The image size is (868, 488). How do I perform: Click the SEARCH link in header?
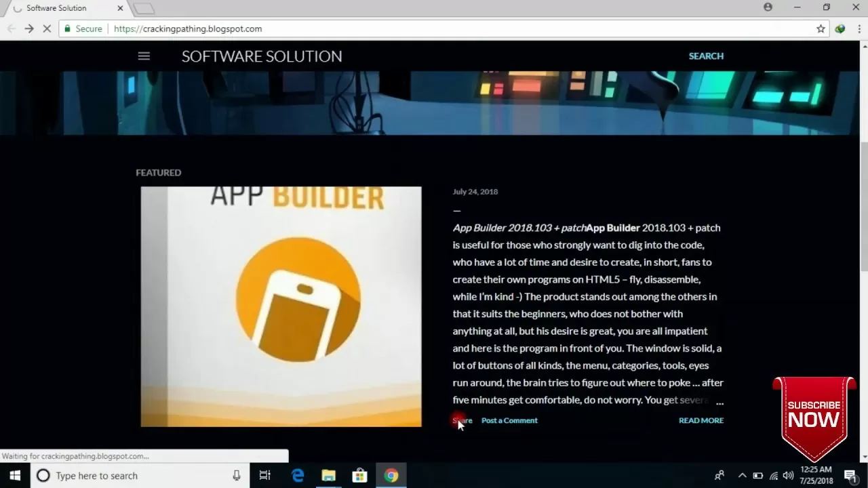point(706,56)
